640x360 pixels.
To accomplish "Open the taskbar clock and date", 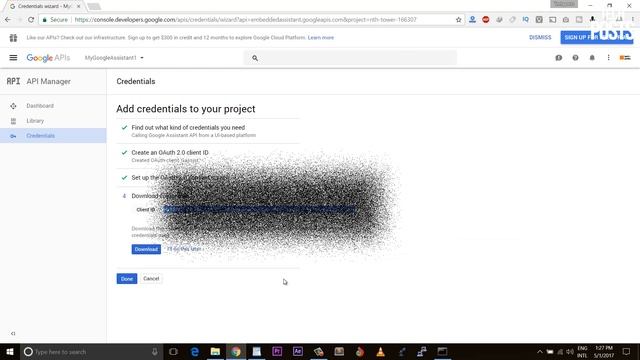I will (x=604, y=351).
